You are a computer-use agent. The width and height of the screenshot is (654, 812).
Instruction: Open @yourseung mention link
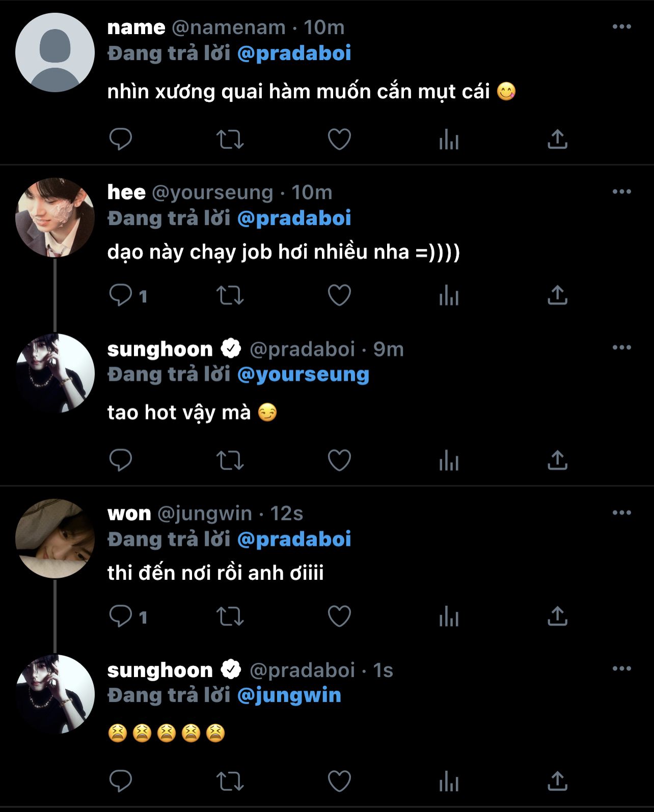point(303,375)
